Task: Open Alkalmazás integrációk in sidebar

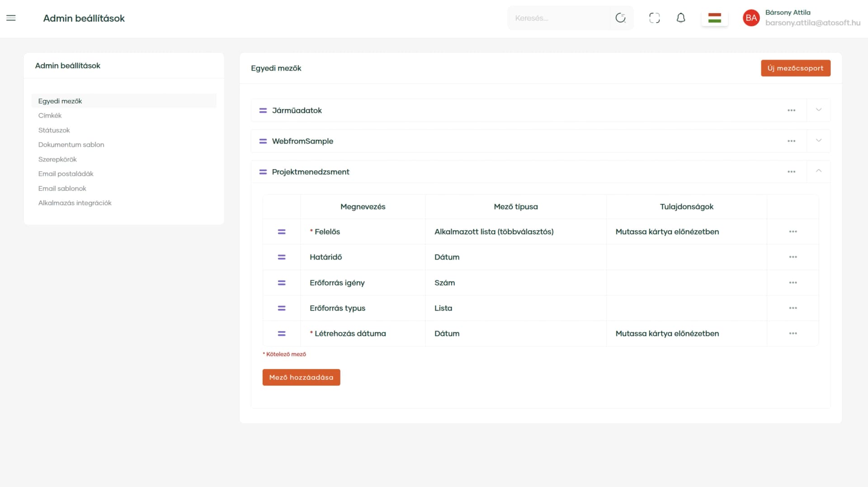Action: point(75,203)
